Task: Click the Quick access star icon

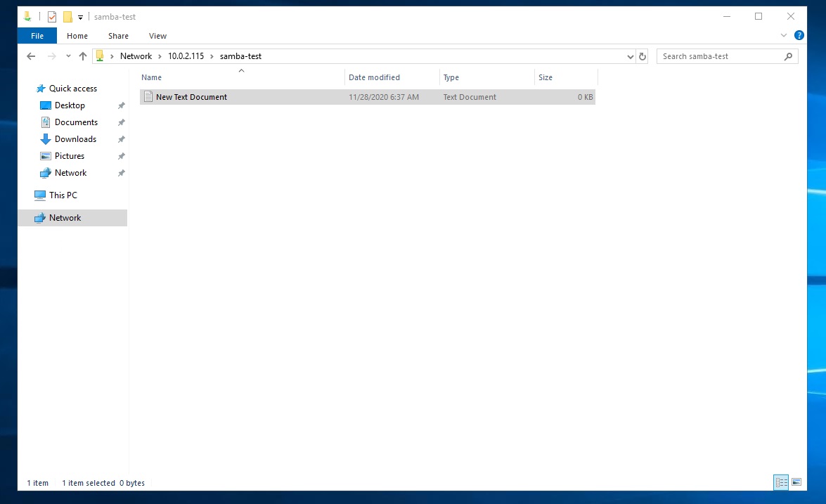Action: 41,89
